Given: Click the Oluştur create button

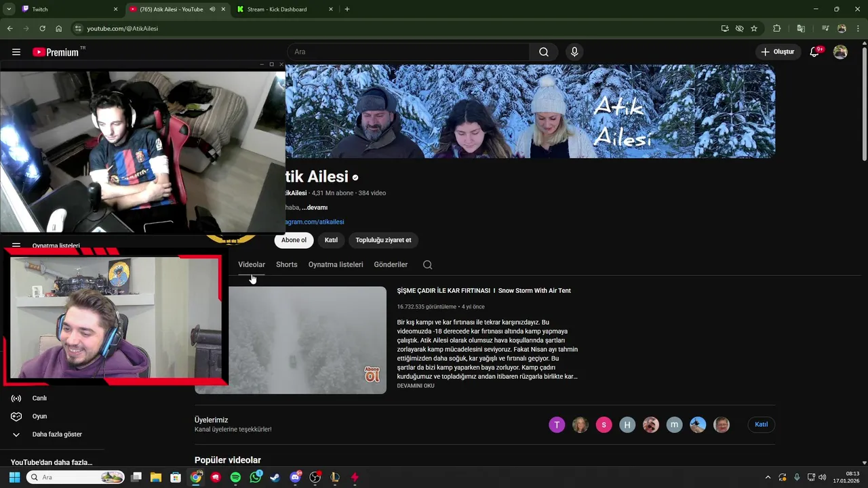Looking at the screenshot, I should (x=778, y=52).
